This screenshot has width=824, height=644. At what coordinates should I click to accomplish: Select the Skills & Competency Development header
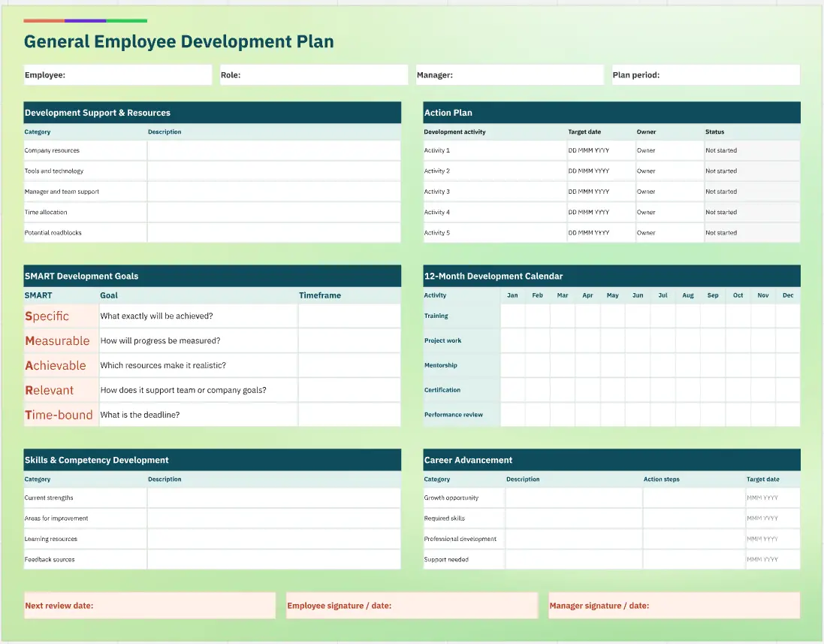pos(213,460)
